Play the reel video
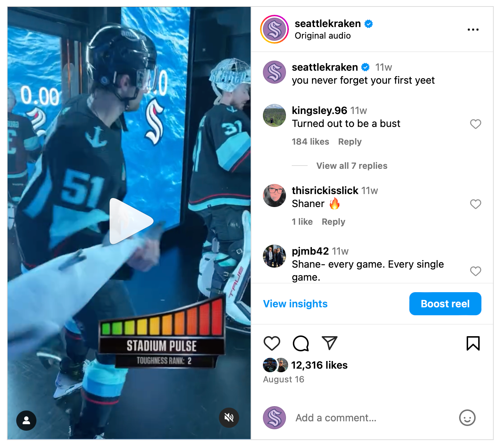 [131, 221]
